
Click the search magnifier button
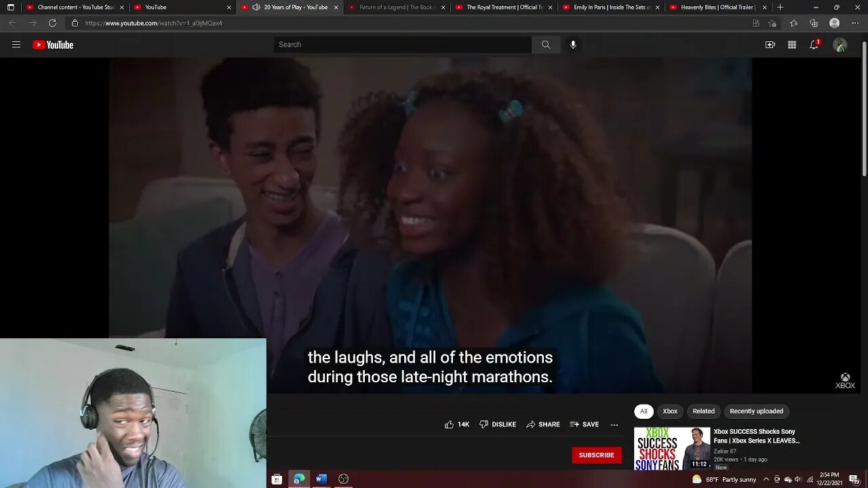546,45
